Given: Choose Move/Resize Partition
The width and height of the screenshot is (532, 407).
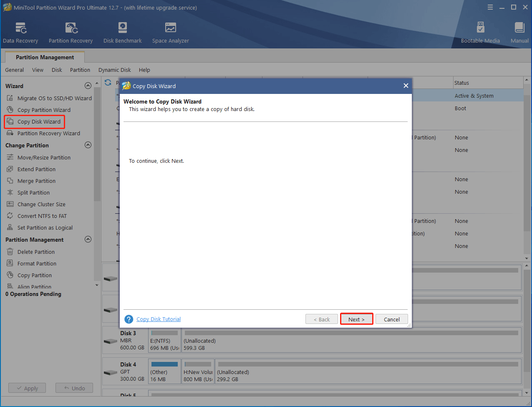Looking at the screenshot, I should (x=39, y=157).
